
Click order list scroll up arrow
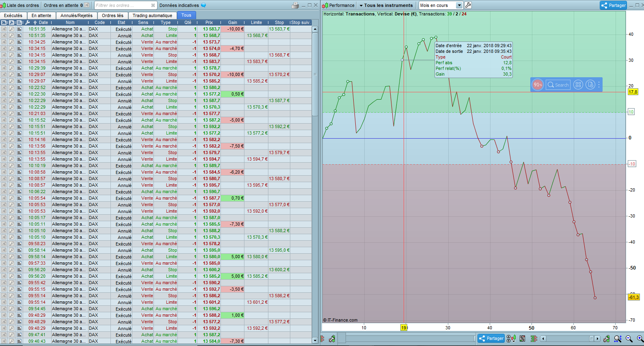(315, 29)
